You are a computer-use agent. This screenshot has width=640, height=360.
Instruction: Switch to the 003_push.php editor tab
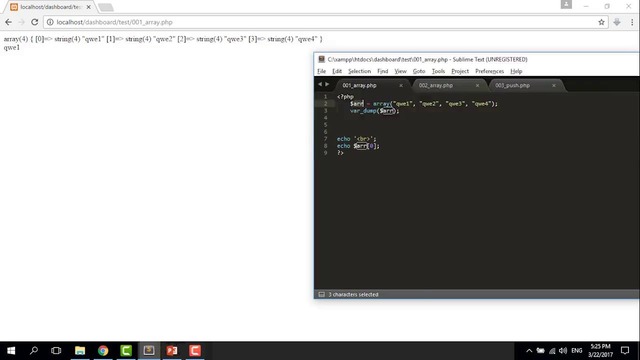(513, 85)
